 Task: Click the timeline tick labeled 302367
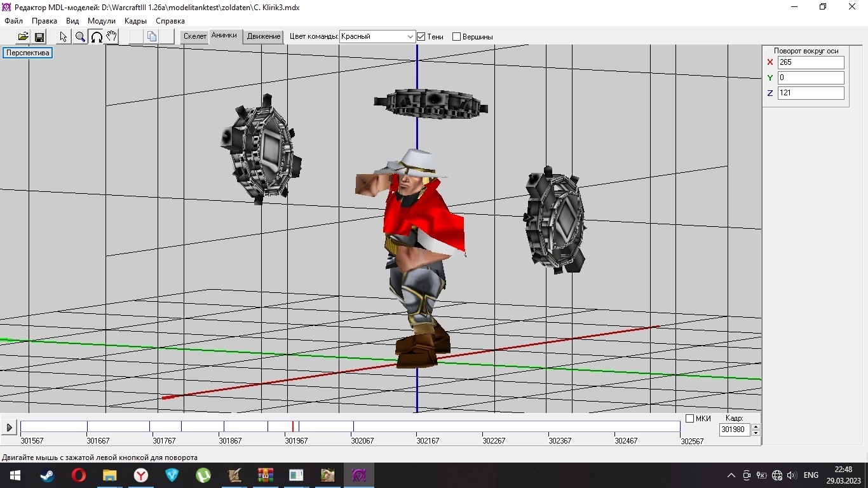pos(560,440)
